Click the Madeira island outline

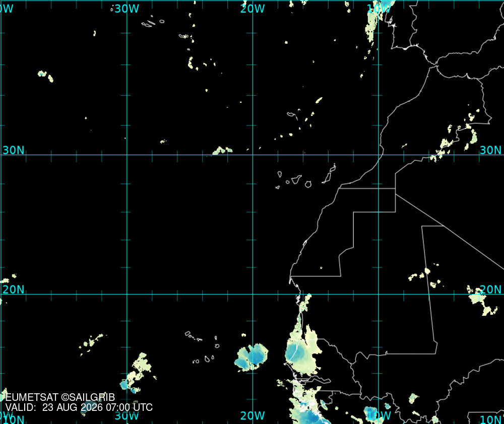coord(292,115)
